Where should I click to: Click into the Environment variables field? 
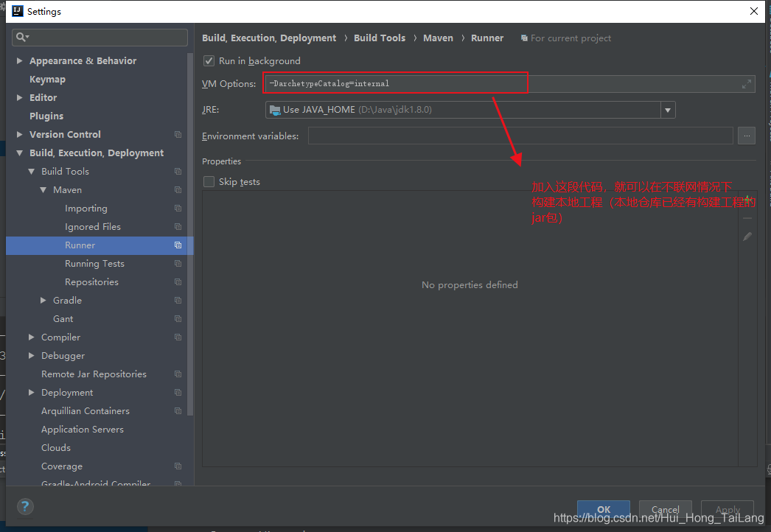coord(520,136)
